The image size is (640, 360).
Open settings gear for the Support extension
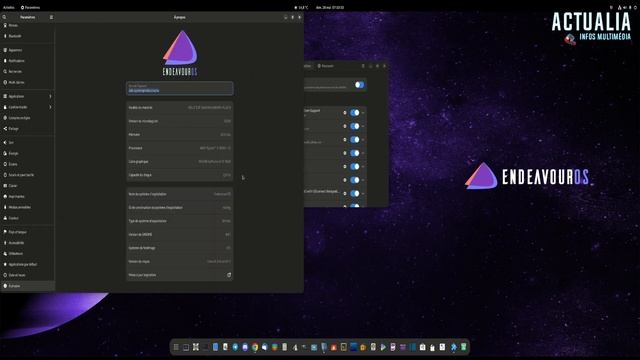(344, 113)
